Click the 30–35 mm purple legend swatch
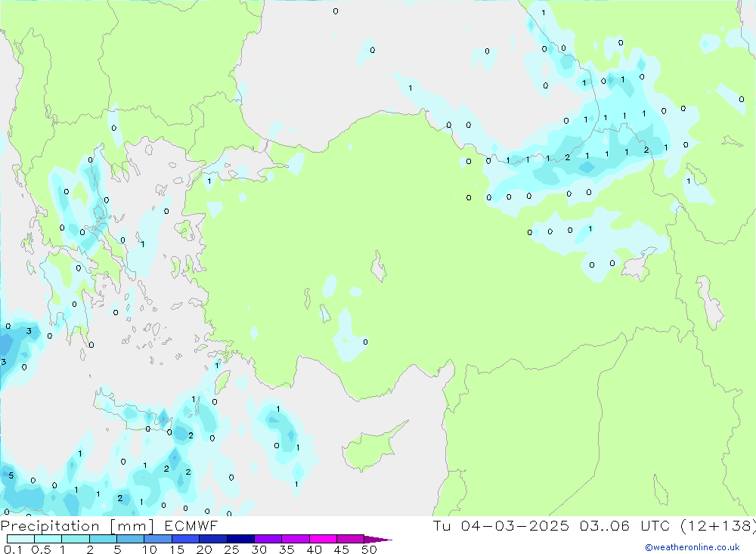Image resolution: width=756 pixels, height=554 pixels. (x=268, y=539)
